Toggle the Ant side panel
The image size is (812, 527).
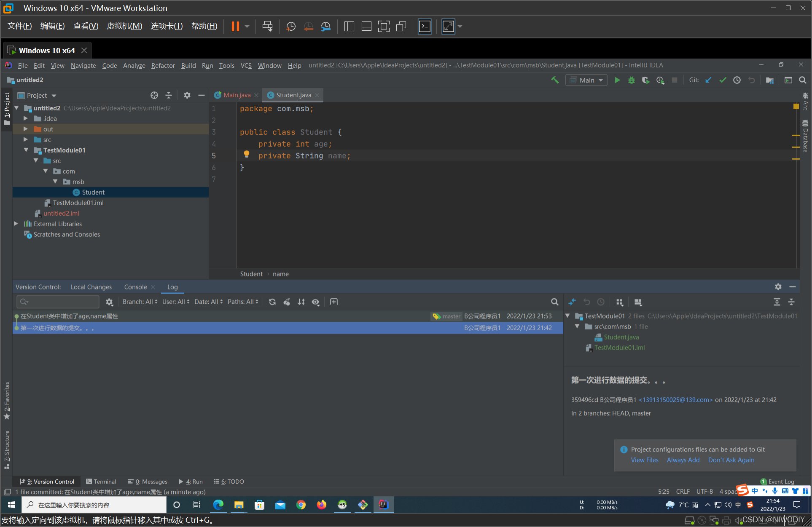[x=805, y=101]
